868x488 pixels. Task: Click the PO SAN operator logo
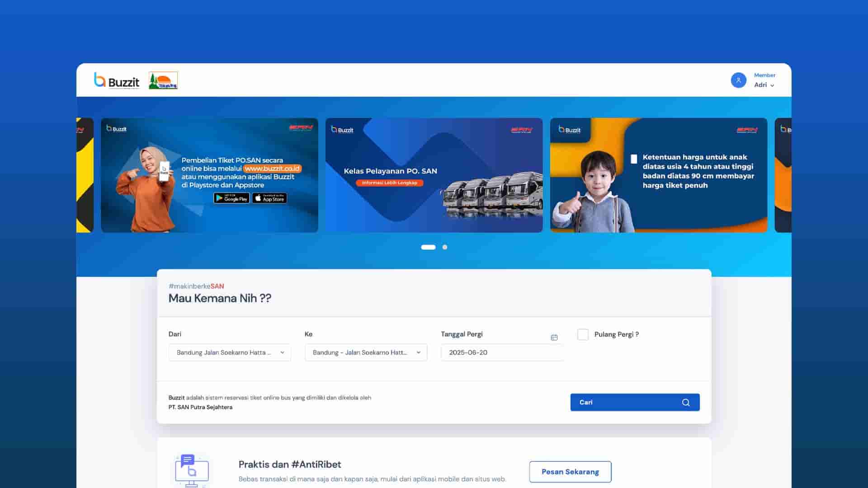tap(163, 80)
